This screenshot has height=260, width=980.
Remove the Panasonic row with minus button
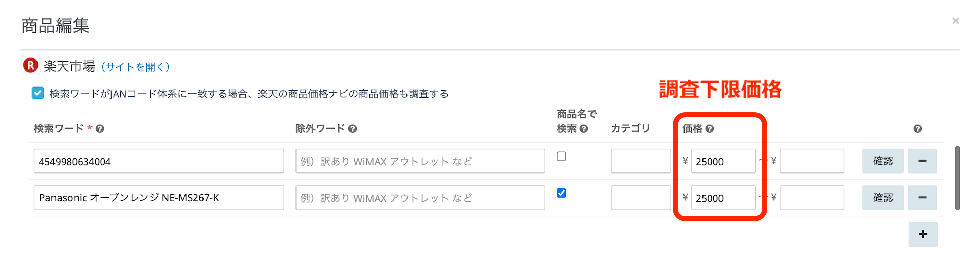[x=922, y=198]
